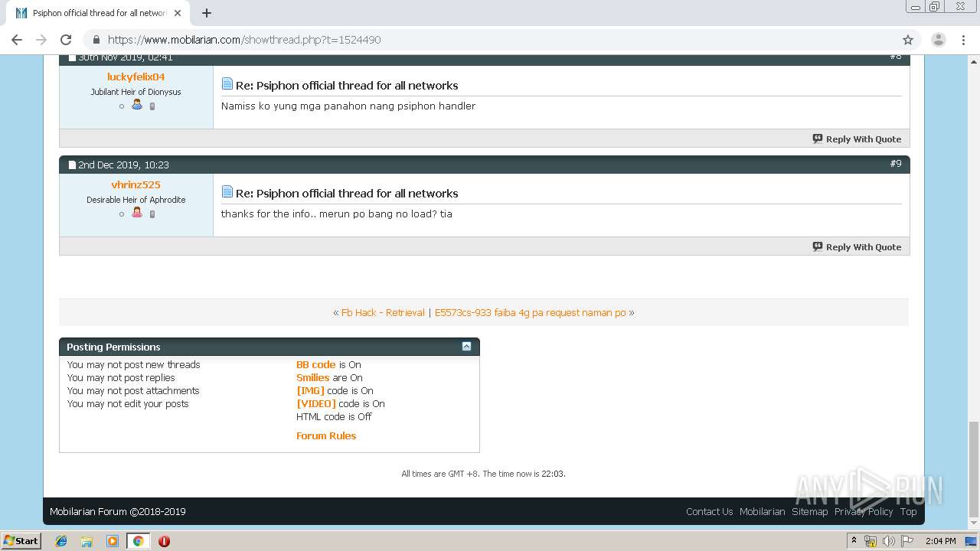Click vhrinz525's mobile device icon

(x=152, y=214)
